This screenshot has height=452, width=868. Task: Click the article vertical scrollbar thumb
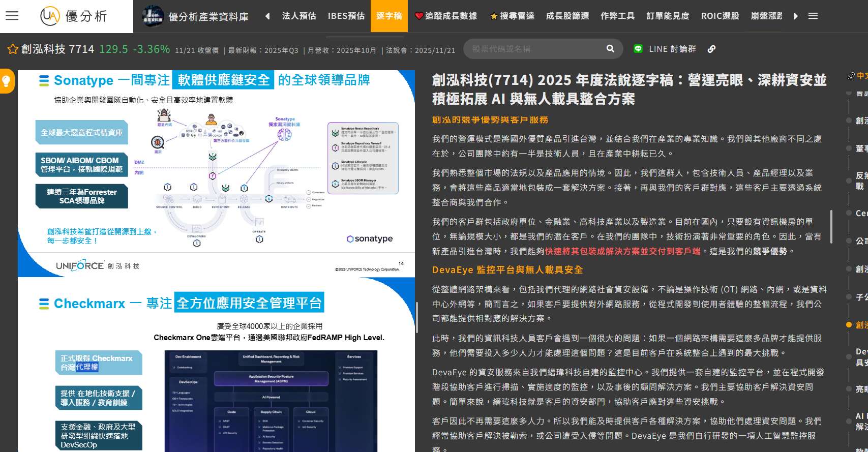click(x=831, y=227)
